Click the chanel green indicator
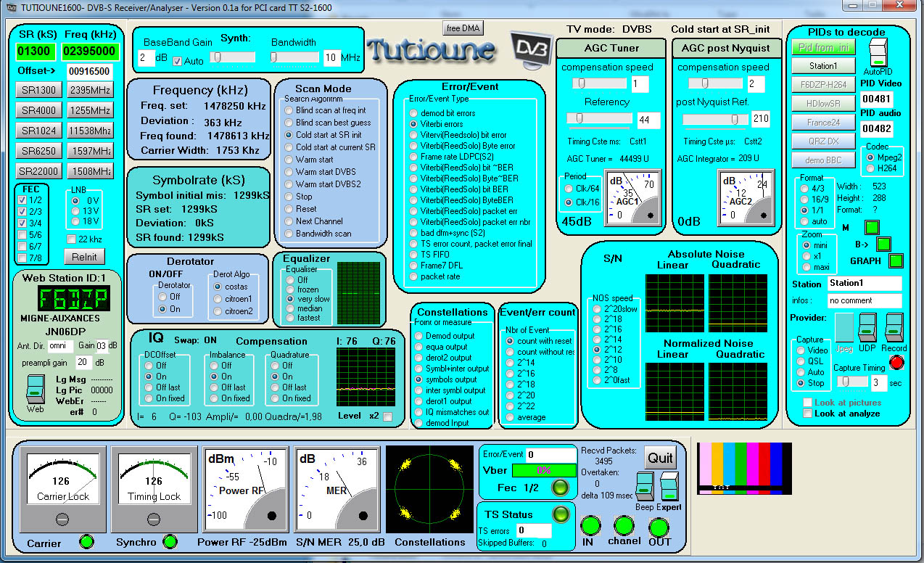 [624, 525]
